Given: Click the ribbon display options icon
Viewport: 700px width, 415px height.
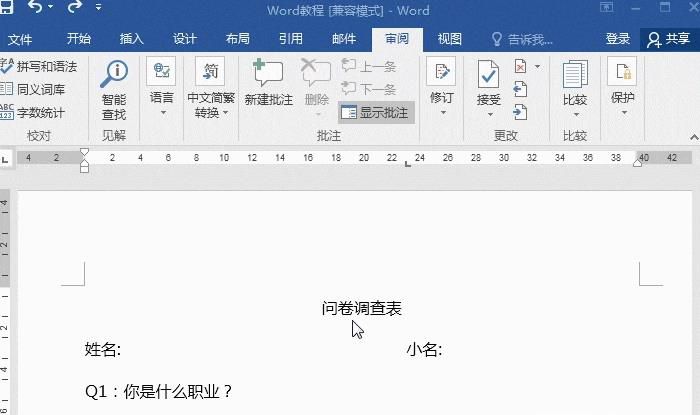Looking at the screenshot, I should [x=607, y=7].
